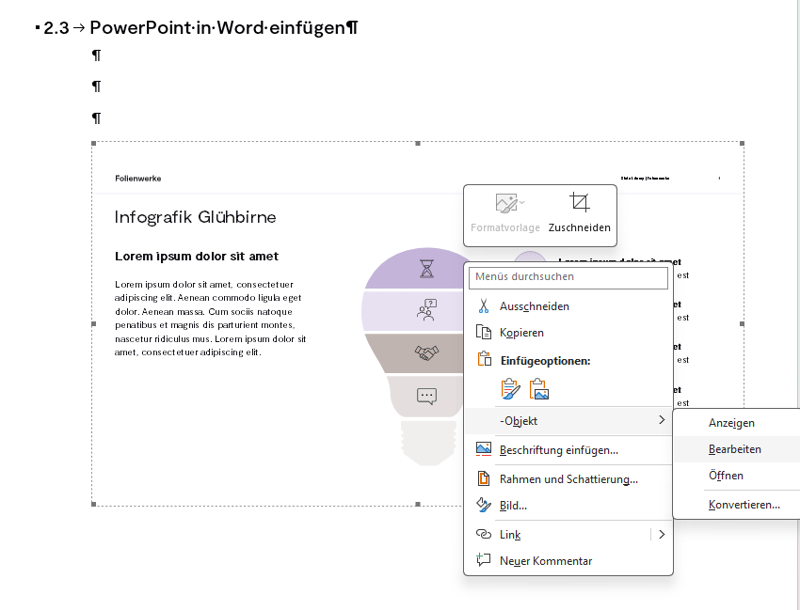Choose paste option as picture

539,389
